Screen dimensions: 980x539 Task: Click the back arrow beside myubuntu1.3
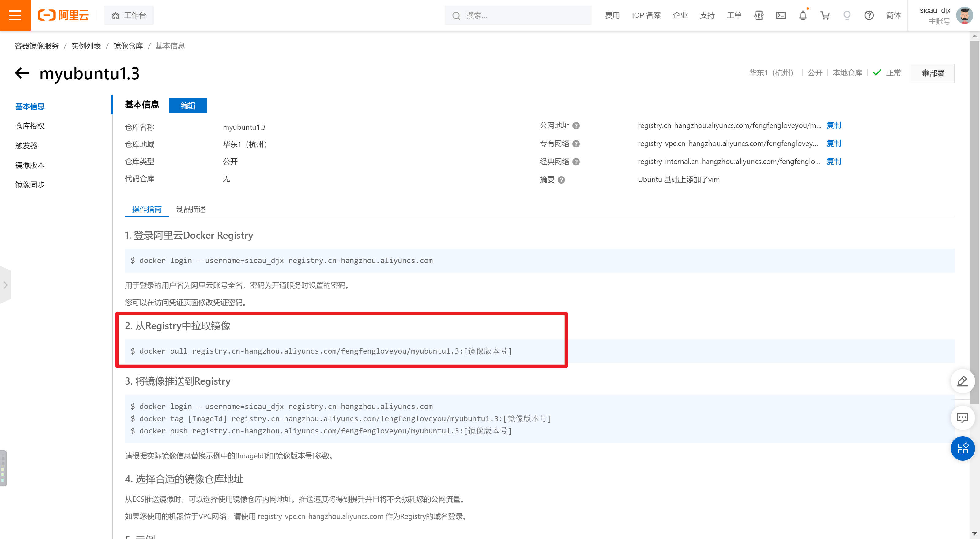(22, 73)
